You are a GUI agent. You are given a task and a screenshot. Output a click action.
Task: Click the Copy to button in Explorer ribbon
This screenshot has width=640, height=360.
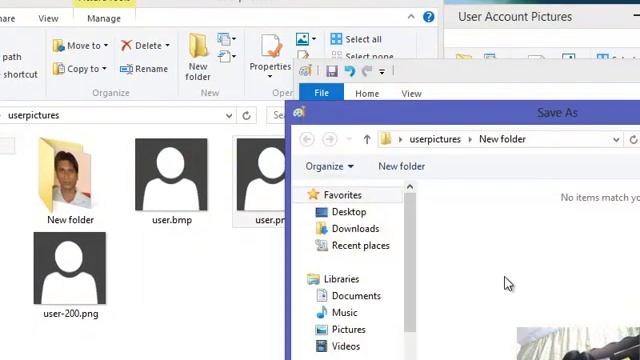pyautogui.click(x=80, y=69)
